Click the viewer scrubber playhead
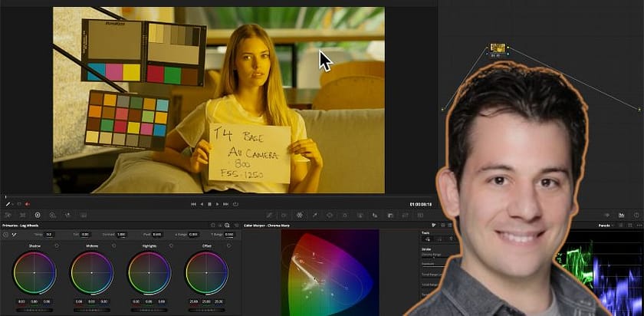 coord(6,197)
